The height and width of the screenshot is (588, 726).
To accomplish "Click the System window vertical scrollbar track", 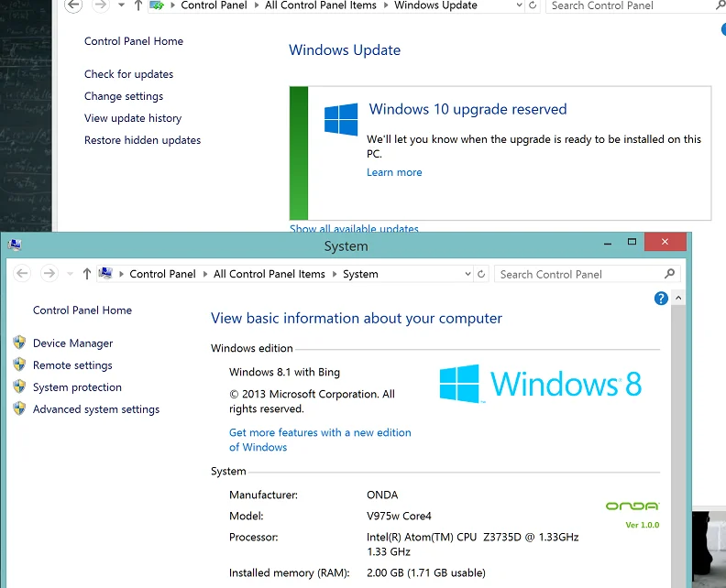I will 678,444.
